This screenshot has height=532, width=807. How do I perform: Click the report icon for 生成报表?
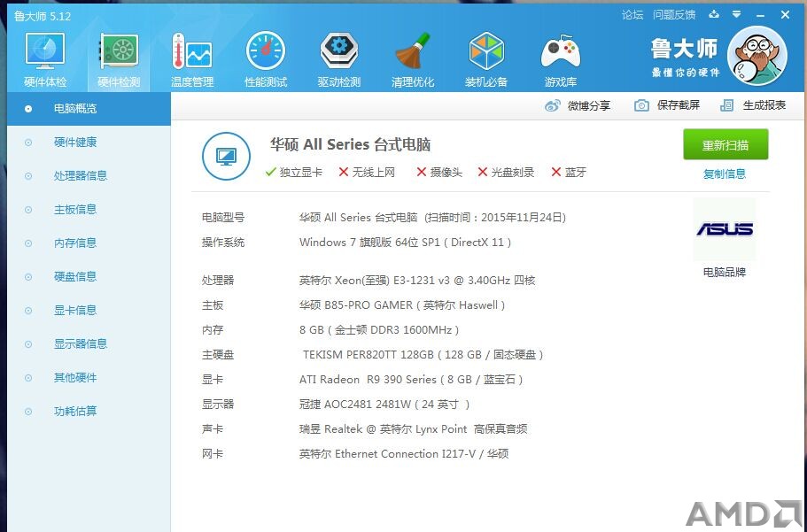tap(726, 105)
